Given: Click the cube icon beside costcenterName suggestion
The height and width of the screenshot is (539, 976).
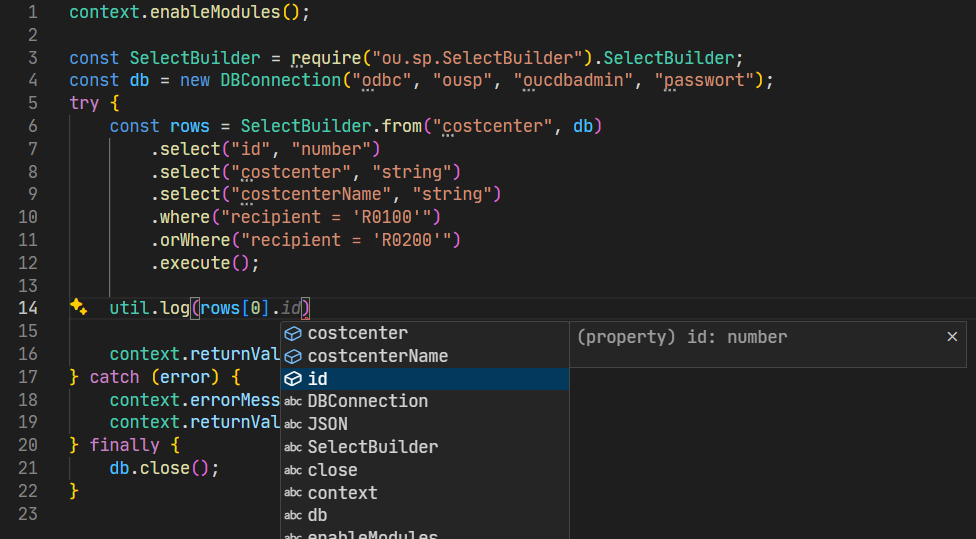Looking at the screenshot, I should (293, 356).
